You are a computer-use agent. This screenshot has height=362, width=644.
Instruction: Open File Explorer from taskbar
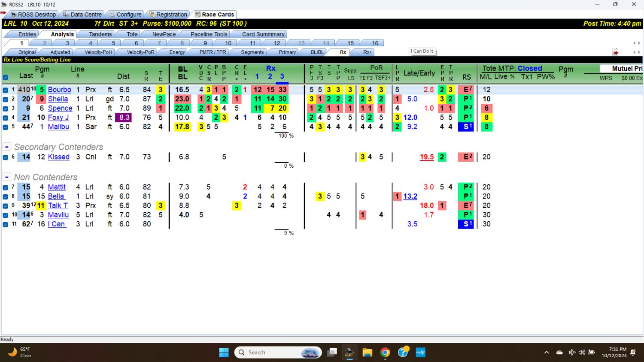(x=367, y=353)
